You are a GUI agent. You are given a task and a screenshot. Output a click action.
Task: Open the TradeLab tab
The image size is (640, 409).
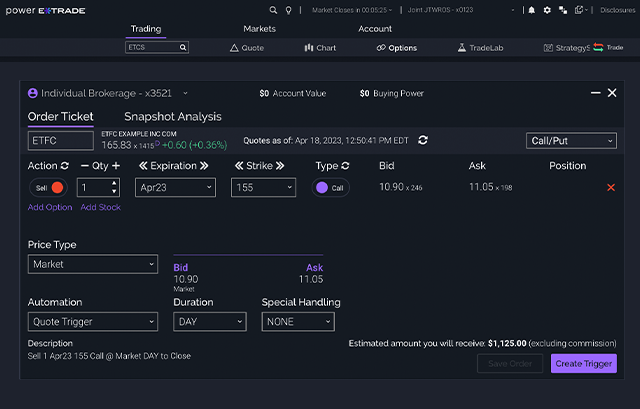(x=481, y=47)
